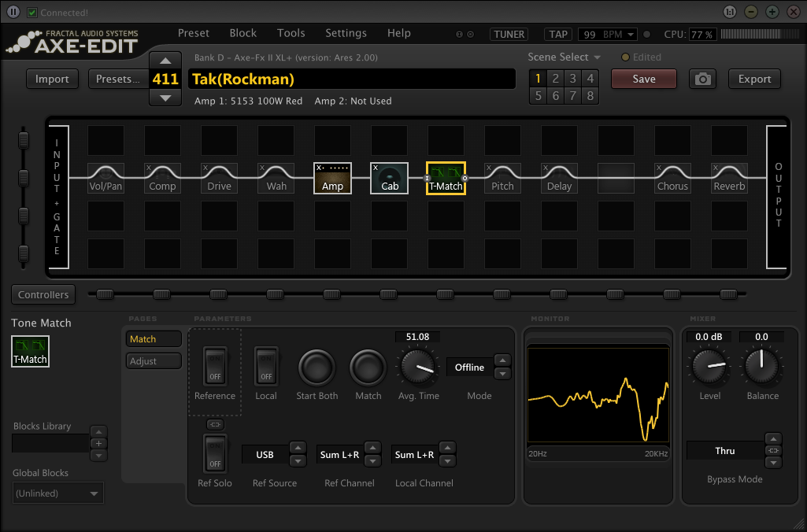Click the 1:1 window size icon
The image size is (807, 532).
point(730,12)
